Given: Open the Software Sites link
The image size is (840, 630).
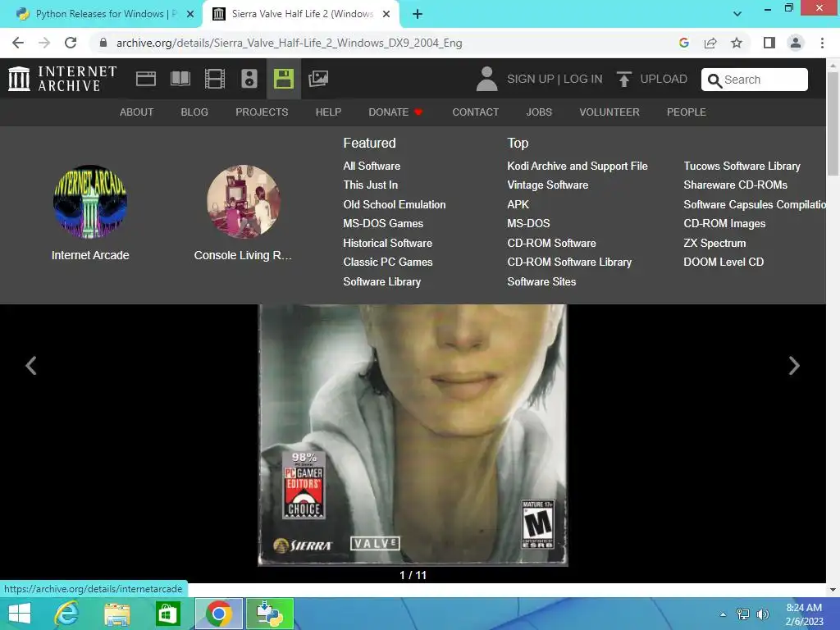Looking at the screenshot, I should tap(541, 282).
